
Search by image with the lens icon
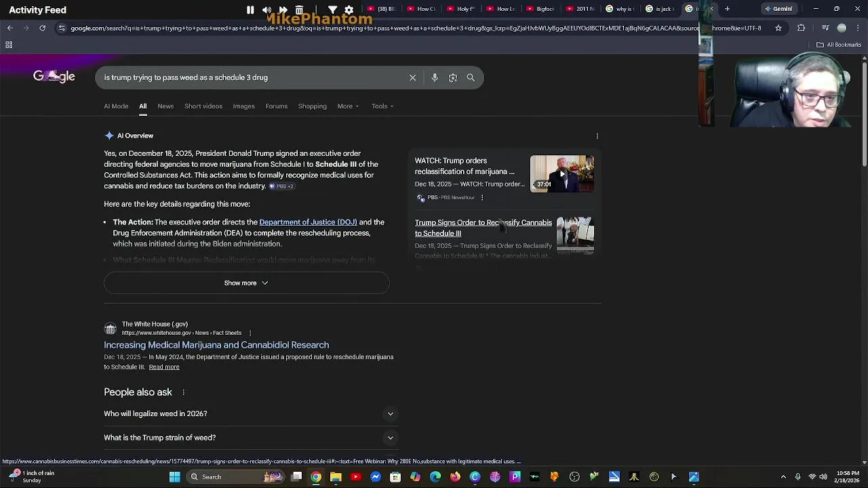[453, 77]
